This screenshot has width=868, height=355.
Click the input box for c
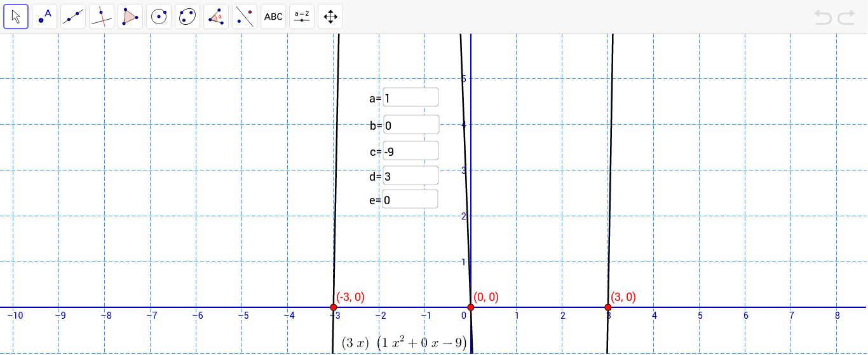pyautogui.click(x=410, y=151)
